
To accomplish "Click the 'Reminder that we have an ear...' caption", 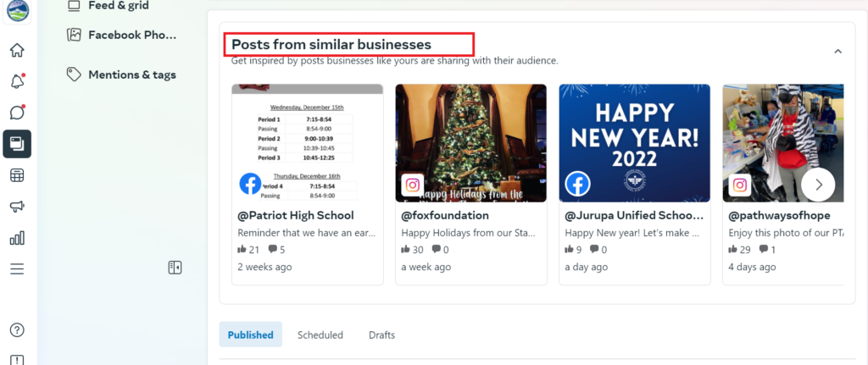I will tap(307, 233).
